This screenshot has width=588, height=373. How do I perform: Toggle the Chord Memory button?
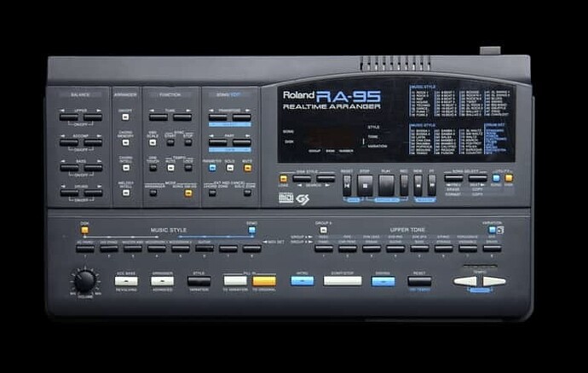click(124, 141)
